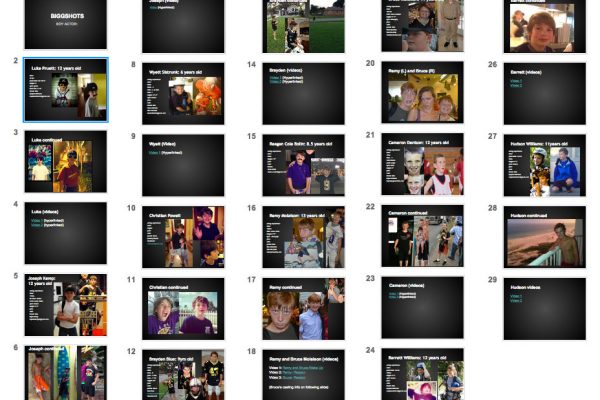Screen dimensions: 600x400
Task: Select slide 16 Remy 12 years old
Action: point(304,235)
